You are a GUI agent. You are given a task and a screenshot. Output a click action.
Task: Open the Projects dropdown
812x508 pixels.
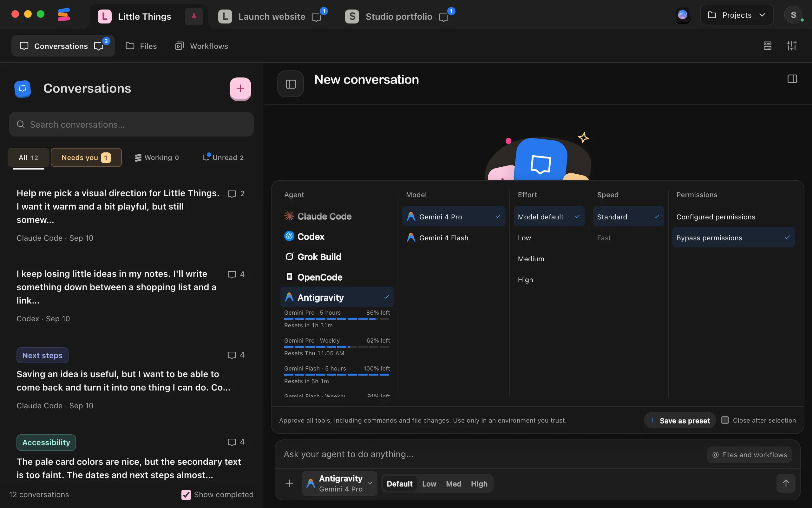click(x=737, y=15)
